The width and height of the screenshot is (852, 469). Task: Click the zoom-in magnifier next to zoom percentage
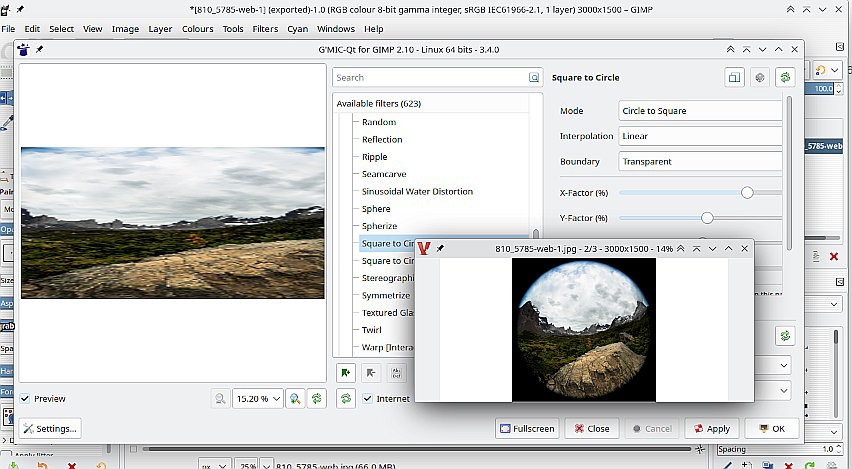(295, 398)
